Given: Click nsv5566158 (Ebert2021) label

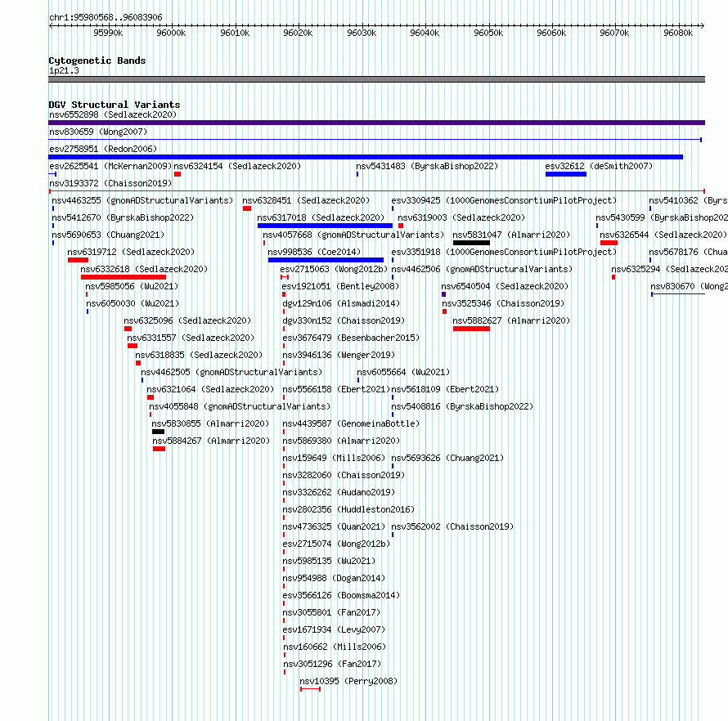Looking at the screenshot, I should pyautogui.click(x=336, y=389).
